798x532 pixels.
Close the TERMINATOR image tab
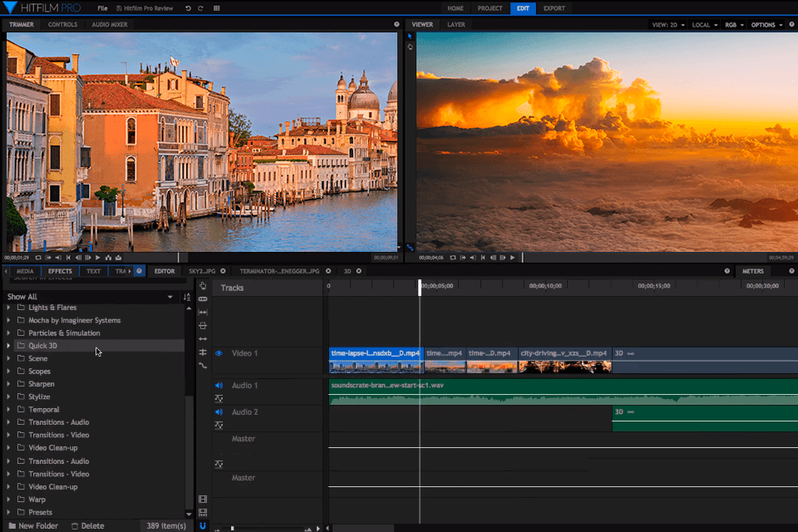pyautogui.click(x=328, y=271)
